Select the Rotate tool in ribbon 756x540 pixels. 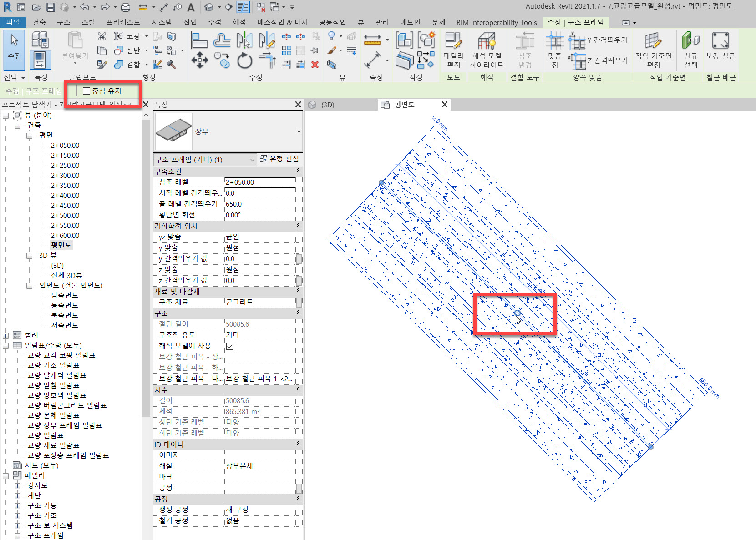point(244,61)
